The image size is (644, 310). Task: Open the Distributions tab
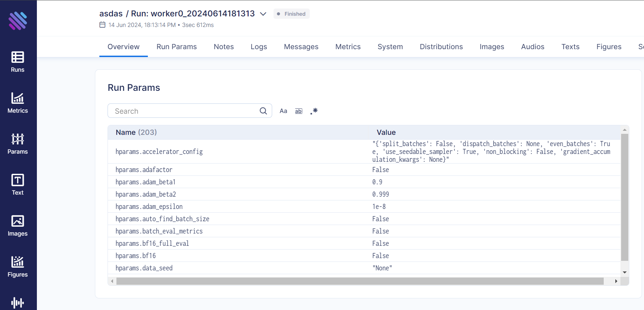(x=441, y=47)
